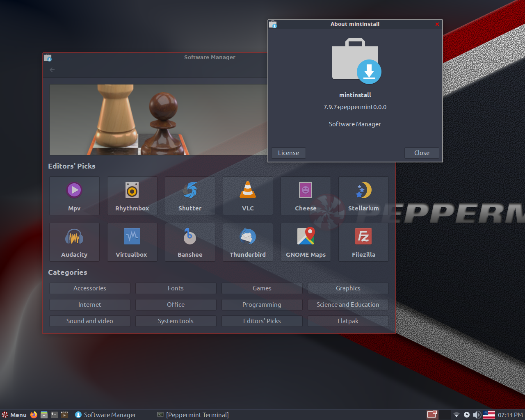Open the media player taskbar launcher
This screenshot has width=525, height=420.
point(64,415)
